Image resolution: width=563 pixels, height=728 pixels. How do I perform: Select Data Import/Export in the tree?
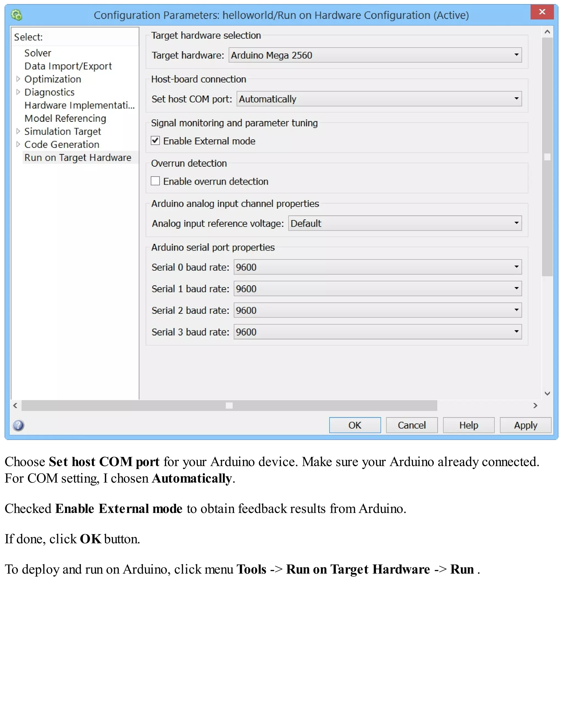coord(68,66)
